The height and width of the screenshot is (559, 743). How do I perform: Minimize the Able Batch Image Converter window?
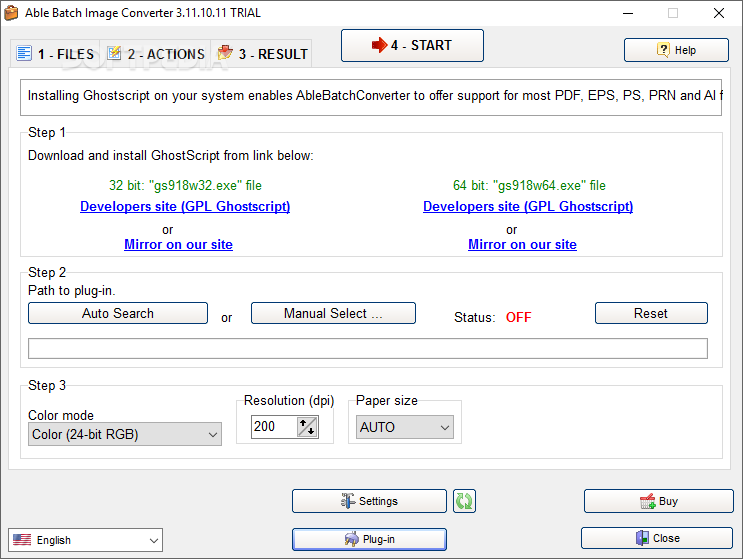click(628, 13)
